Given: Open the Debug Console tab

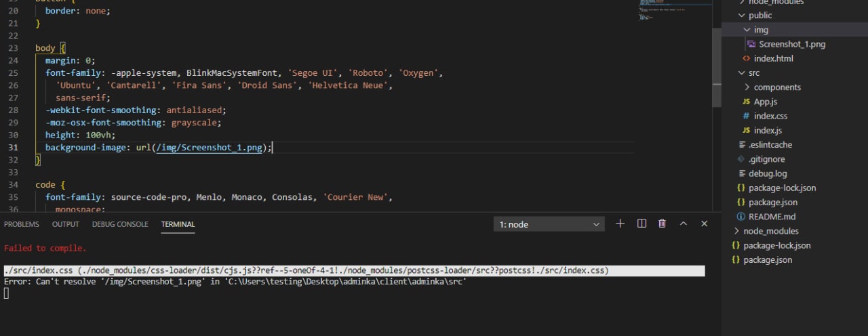Looking at the screenshot, I should click(x=120, y=224).
